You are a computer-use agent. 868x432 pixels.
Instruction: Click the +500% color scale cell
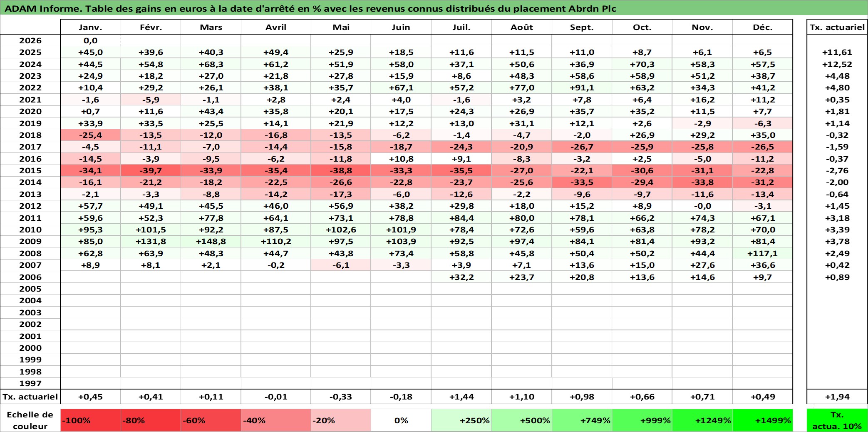(522, 420)
